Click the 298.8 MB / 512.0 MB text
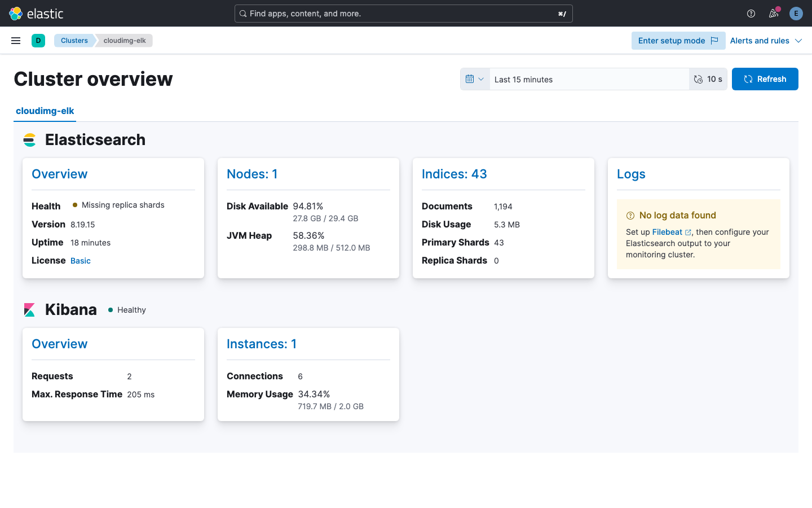The width and height of the screenshot is (812, 508). pyautogui.click(x=332, y=248)
